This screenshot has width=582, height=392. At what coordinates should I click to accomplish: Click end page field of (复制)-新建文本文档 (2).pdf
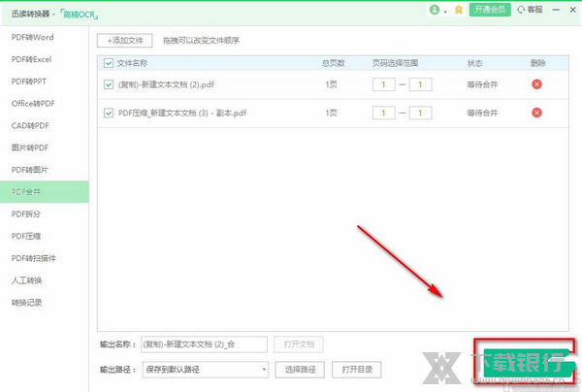coord(421,84)
